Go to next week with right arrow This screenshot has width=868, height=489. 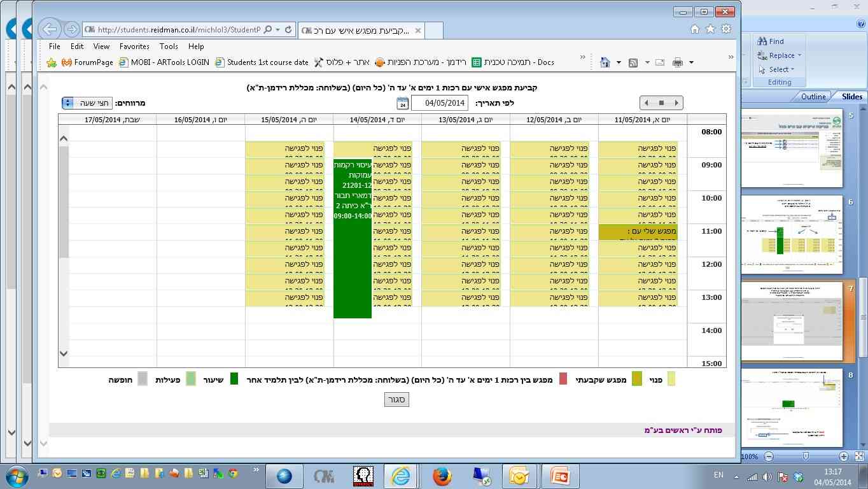click(x=676, y=103)
